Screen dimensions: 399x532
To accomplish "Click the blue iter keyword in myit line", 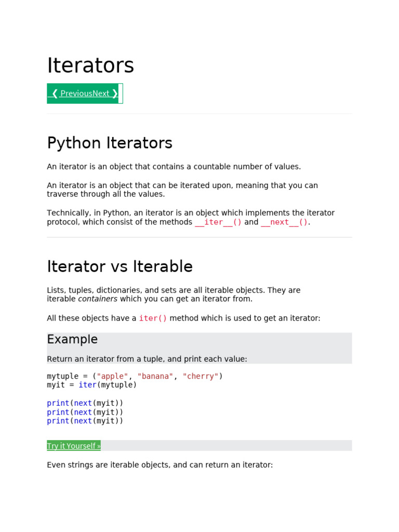I will [87, 385].
